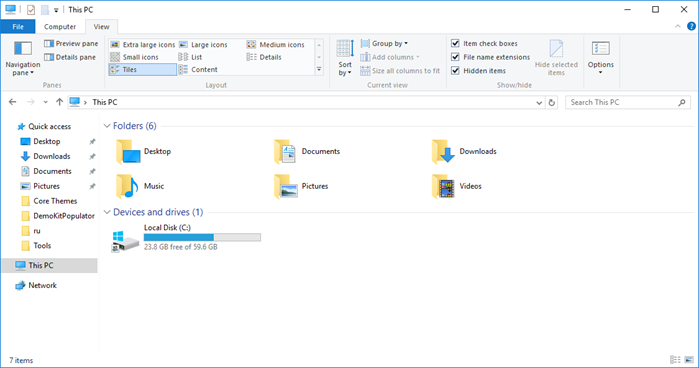Screen dimensions: 699x368
Task: Select Small icons layout
Action: tap(135, 57)
